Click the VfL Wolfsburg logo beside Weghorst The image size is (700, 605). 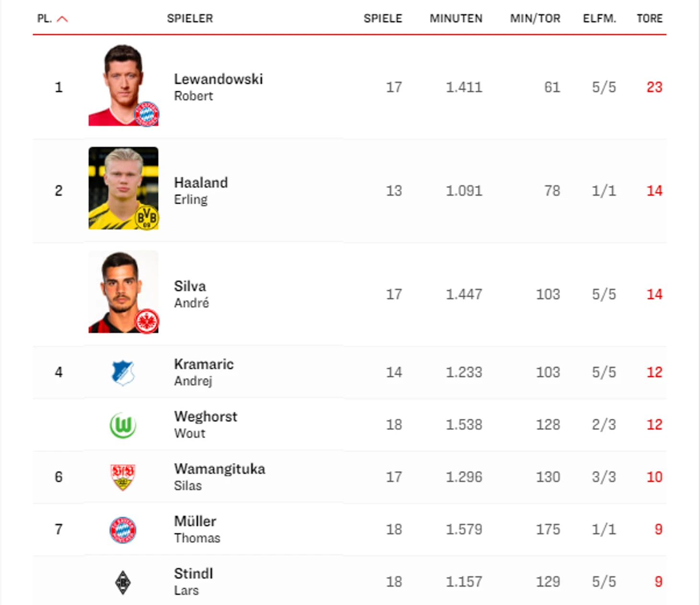123,425
